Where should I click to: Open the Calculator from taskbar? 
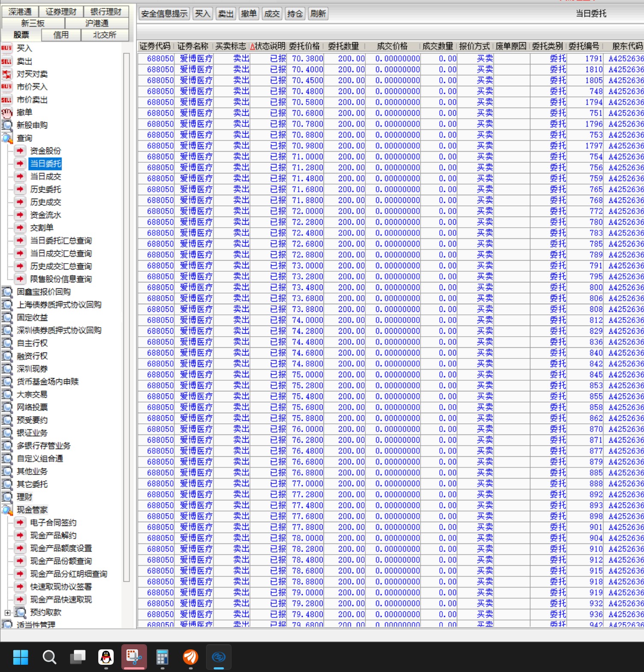(x=162, y=657)
